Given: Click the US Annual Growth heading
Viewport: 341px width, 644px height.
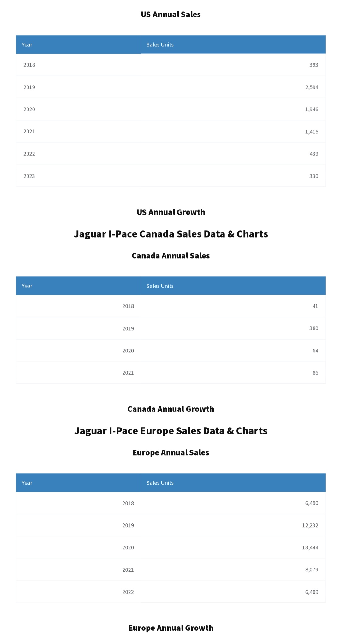Looking at the screenshot, I should pyautogui.click(x=170, y=212).
